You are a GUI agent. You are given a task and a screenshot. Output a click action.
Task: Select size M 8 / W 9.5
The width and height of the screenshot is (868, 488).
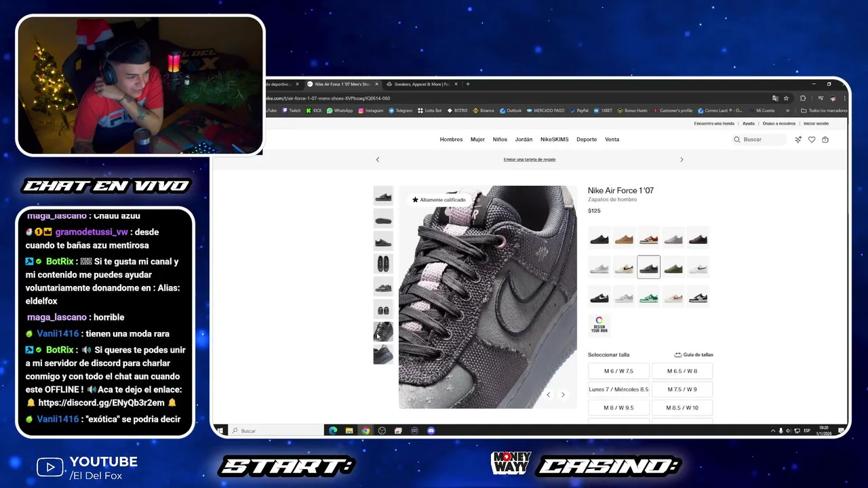pos(618,407)
